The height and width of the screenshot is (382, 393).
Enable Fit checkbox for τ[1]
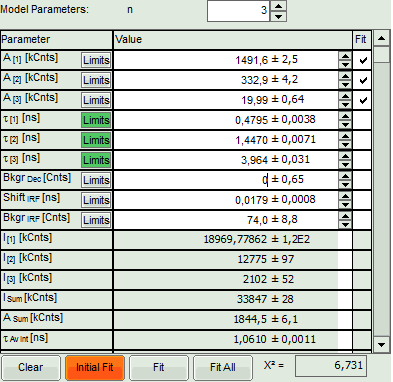pos(363,120)
